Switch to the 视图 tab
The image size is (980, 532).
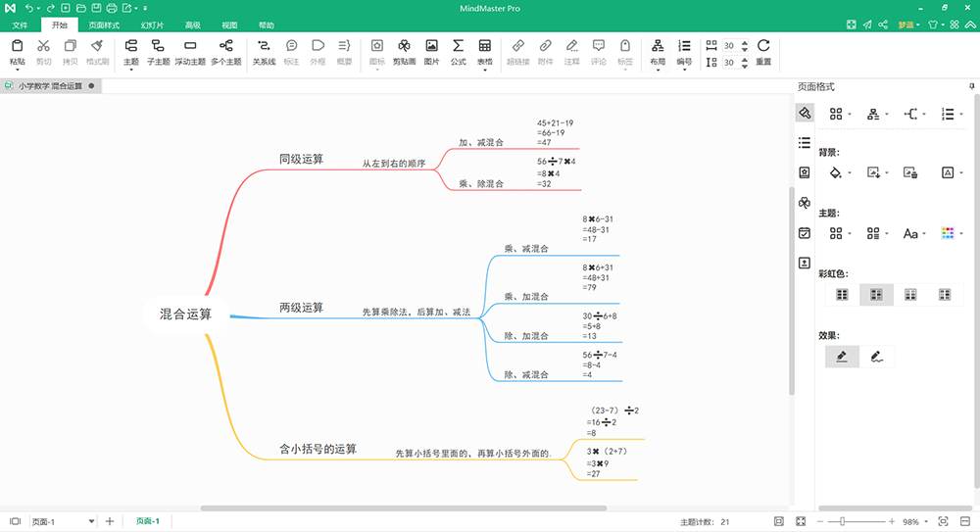tap(229, 25)
